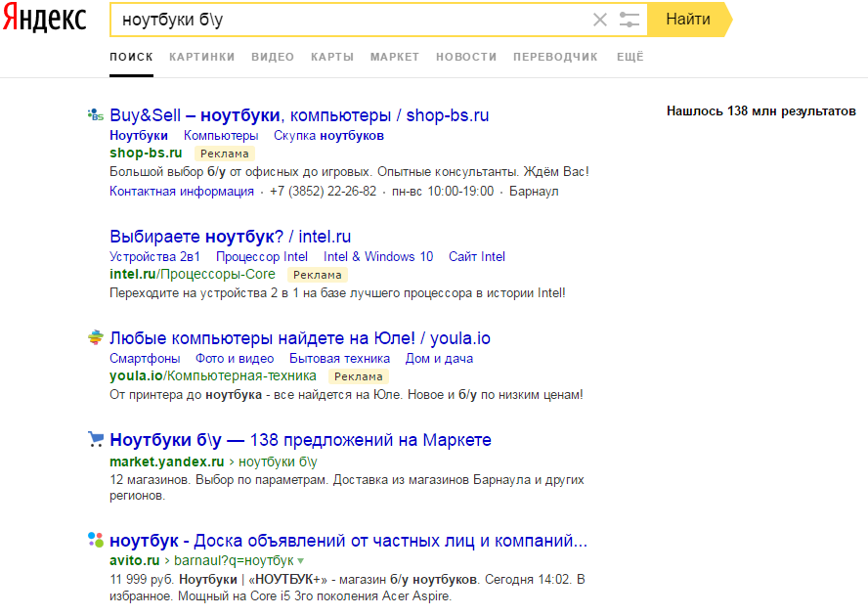The image size is (868, 616).
Task: Switch to the Видео tab
Action: tap(273, 57)
